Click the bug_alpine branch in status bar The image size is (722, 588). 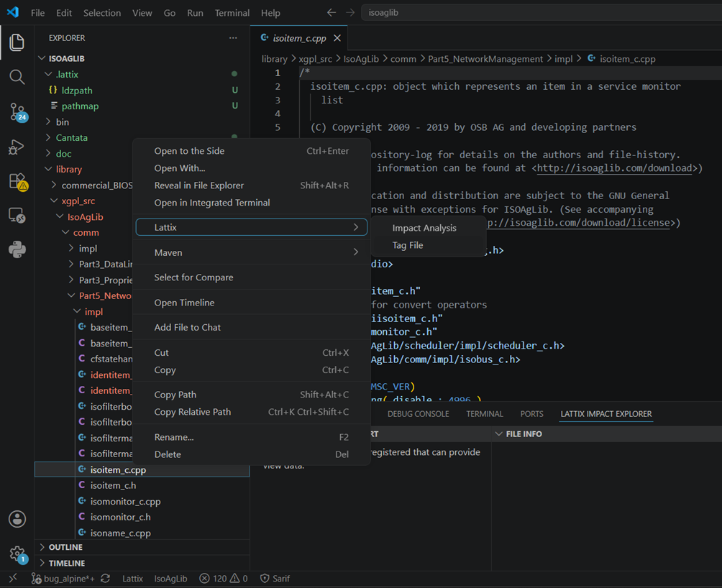click(x=63, y=579)
